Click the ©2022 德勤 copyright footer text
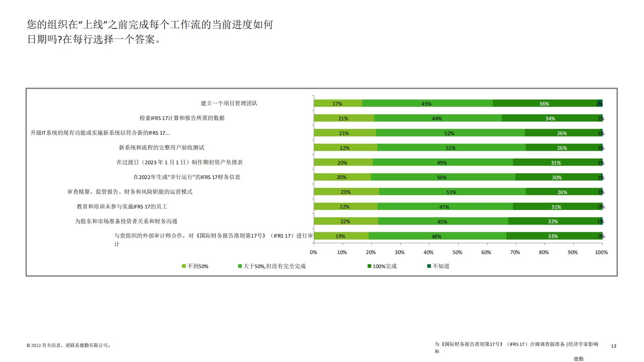644x362 pixels. (69, 345)
